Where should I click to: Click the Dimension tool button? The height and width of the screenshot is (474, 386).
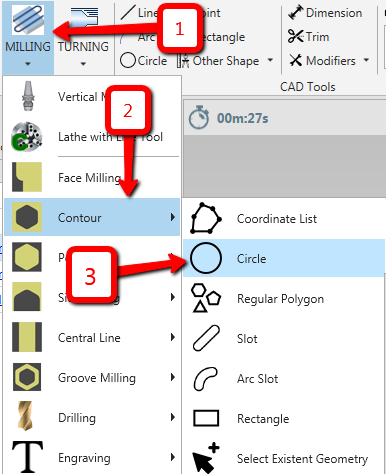325,13
